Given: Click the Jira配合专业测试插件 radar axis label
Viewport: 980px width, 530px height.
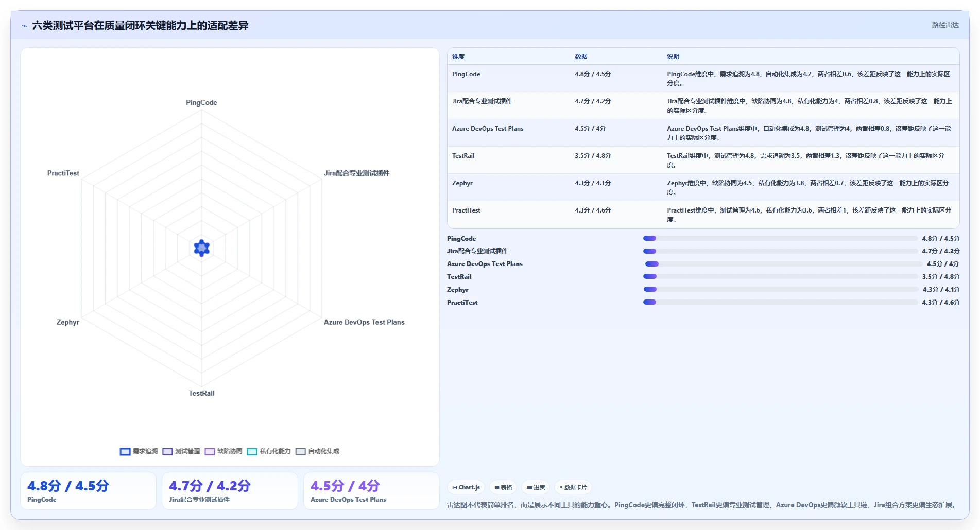Looking at the screenshot, I should pos(356,173).
